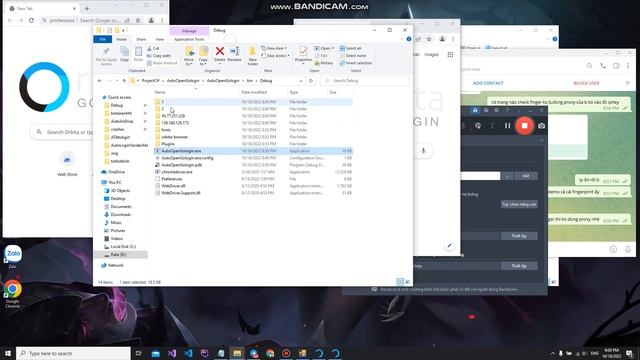Click the Properties icon in ribbon
The height and width of the screenshot is (360, 640).
pos(303,51)
